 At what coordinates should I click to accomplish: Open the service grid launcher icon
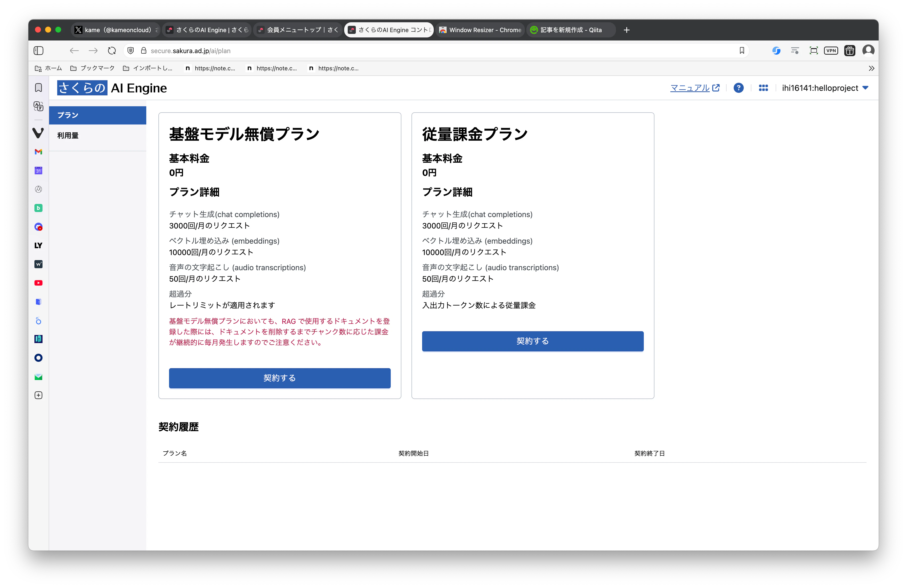click(x=763, y=88)
